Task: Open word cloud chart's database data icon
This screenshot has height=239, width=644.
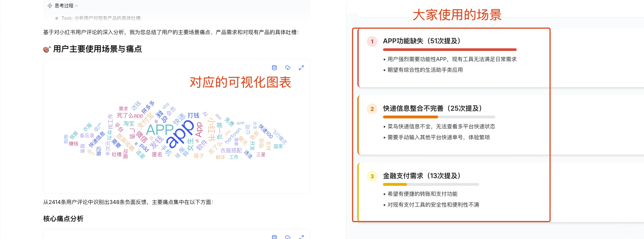Action: (274, 67)
